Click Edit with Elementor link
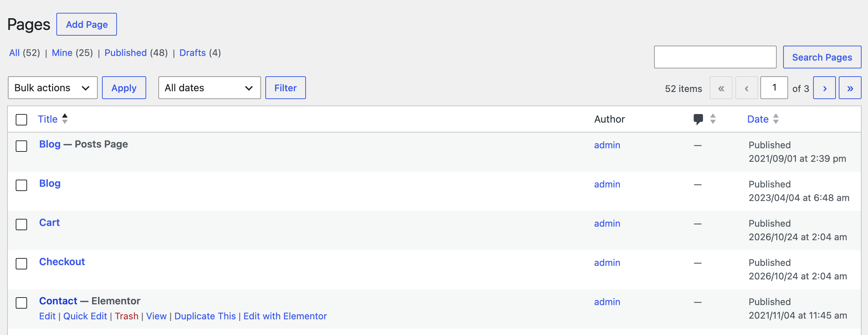The width and height of the screenshot is (868, 335). (285, 316)
